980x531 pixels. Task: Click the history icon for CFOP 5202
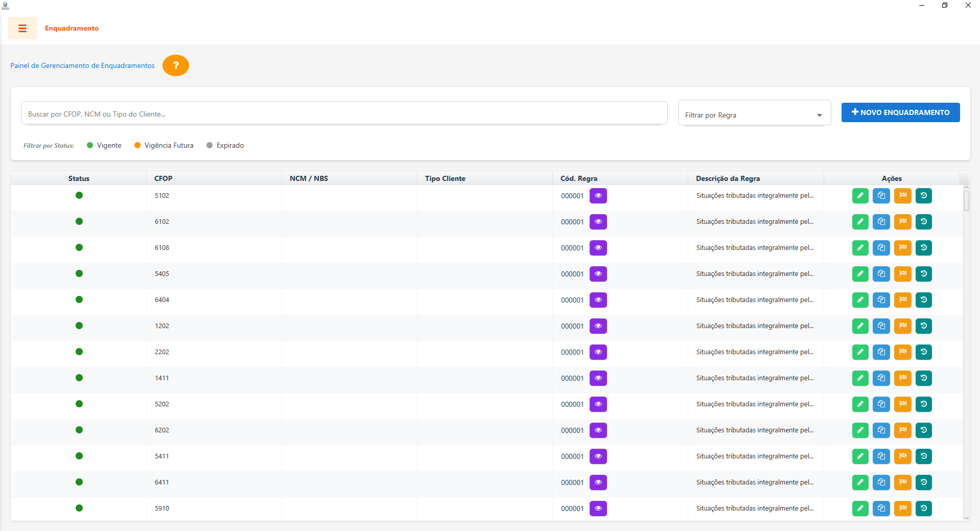coord(924,404)
